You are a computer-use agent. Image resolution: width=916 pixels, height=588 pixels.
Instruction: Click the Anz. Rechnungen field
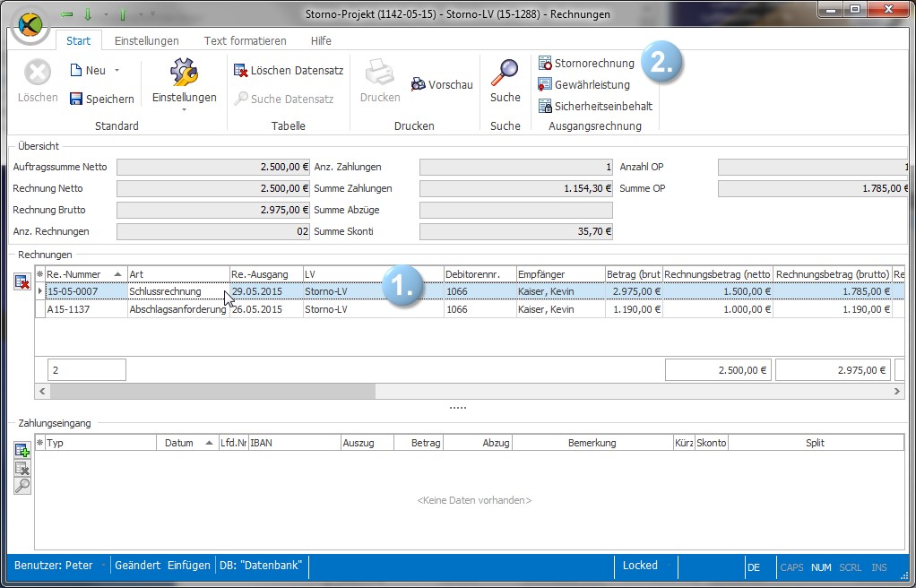point(213,231)
